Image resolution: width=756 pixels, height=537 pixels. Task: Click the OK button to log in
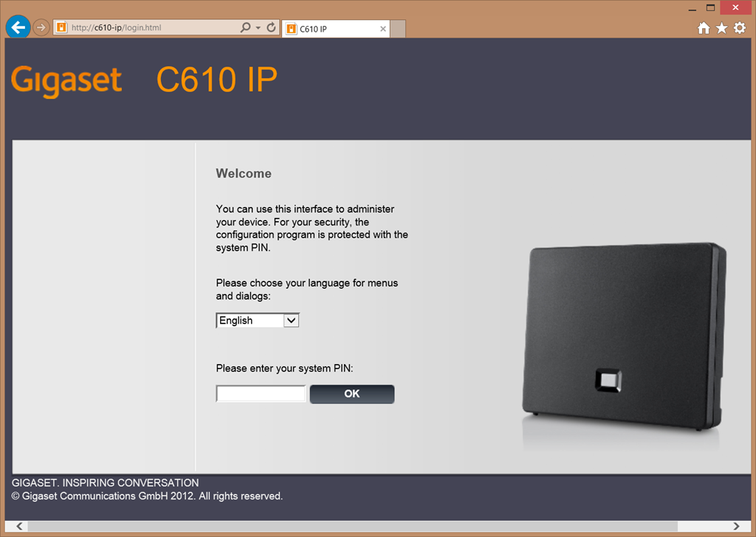point(352,394)
